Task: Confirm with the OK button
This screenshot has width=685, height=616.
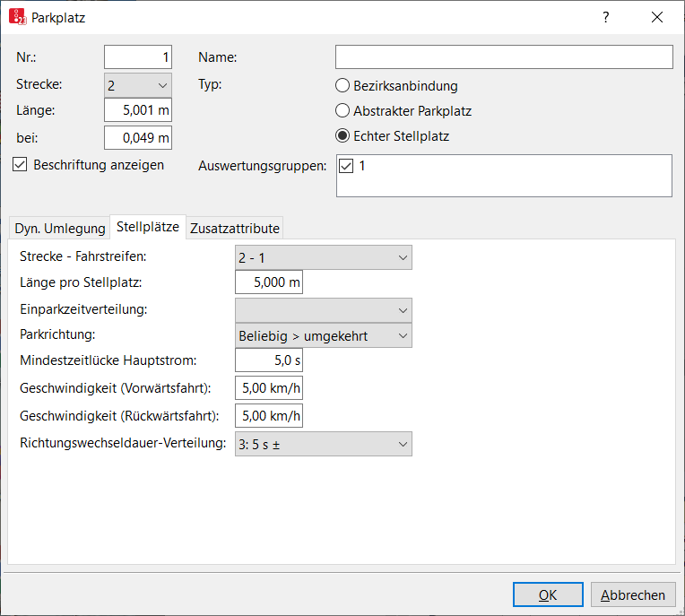Action: [x=548, y=594]
